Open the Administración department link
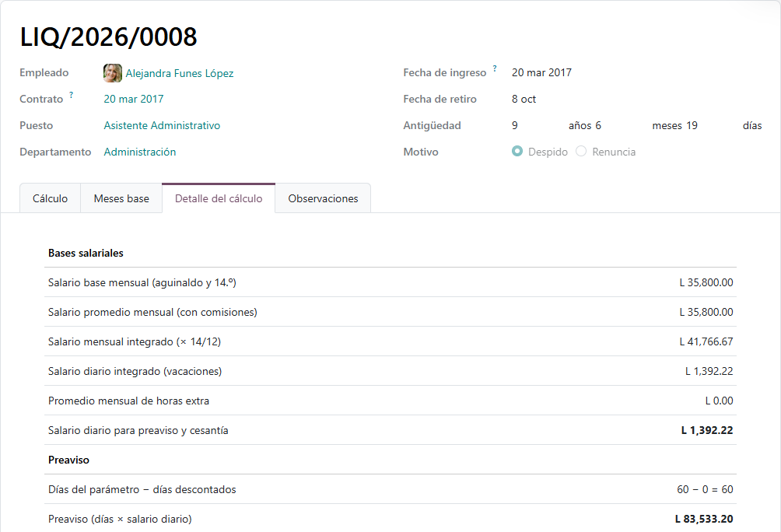Viewport: 781px width, 532px height. pyautogui.click(x=140, y=152)
